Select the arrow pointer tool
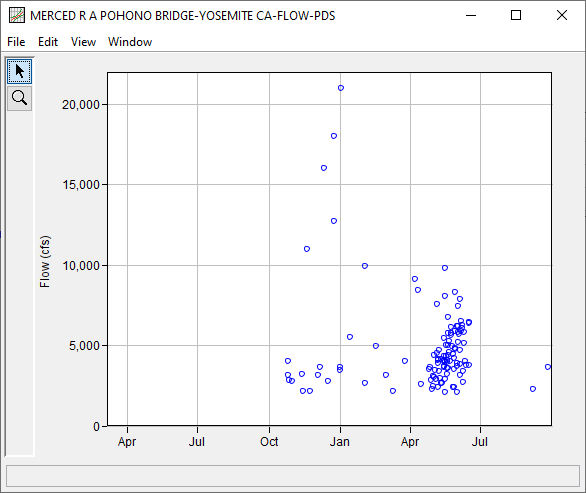Viewport: 586px width, 493px height. point(19,71)
